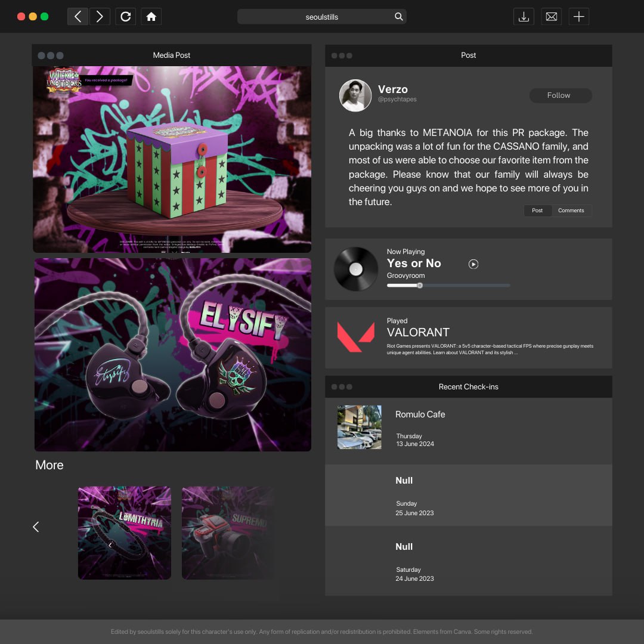Switch to the Comments tab
644x644 pixels.
(571, 210)
